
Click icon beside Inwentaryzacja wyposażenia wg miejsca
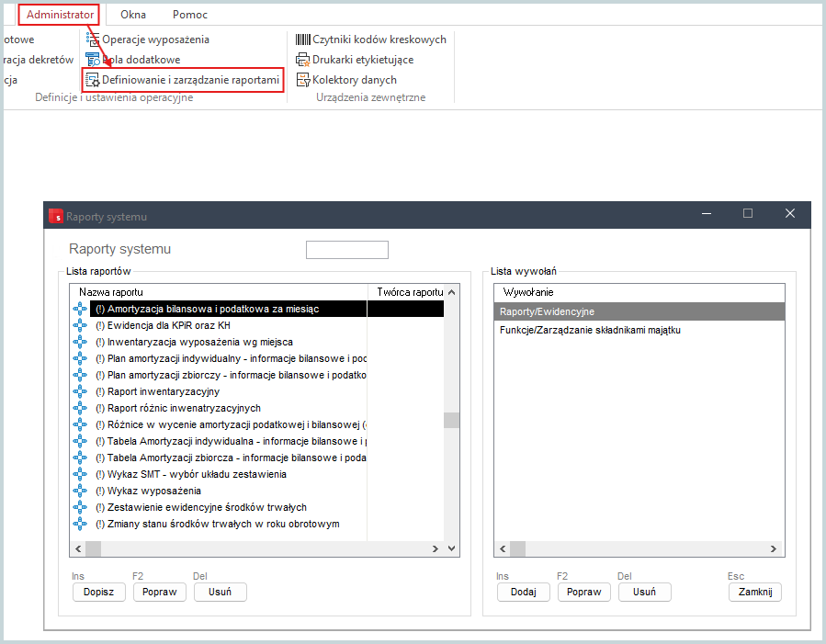click(80, 342)
